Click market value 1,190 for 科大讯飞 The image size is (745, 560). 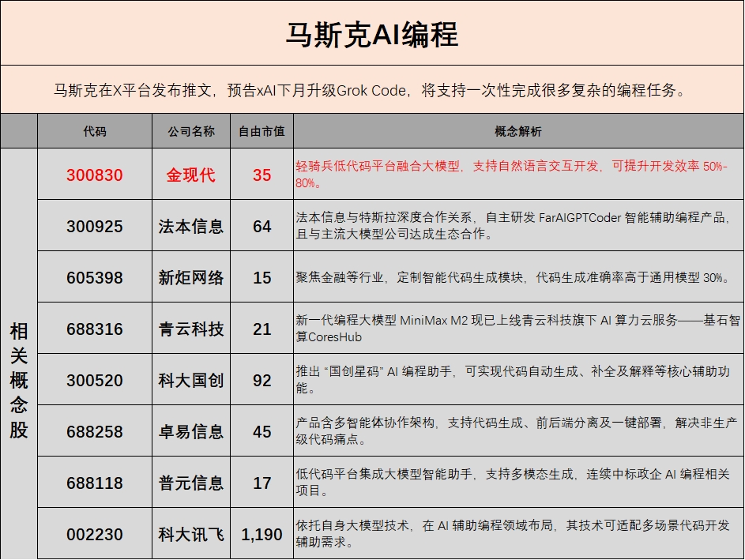(x=262, y=534)
